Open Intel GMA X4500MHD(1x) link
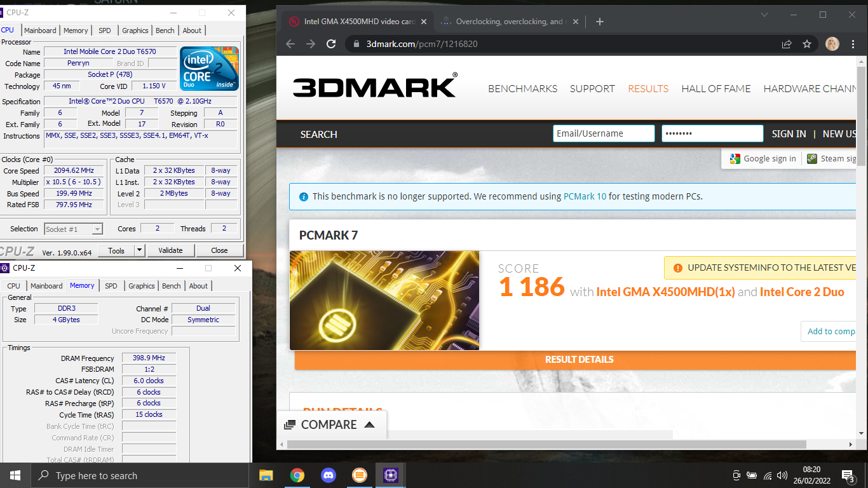 (665, 292)
